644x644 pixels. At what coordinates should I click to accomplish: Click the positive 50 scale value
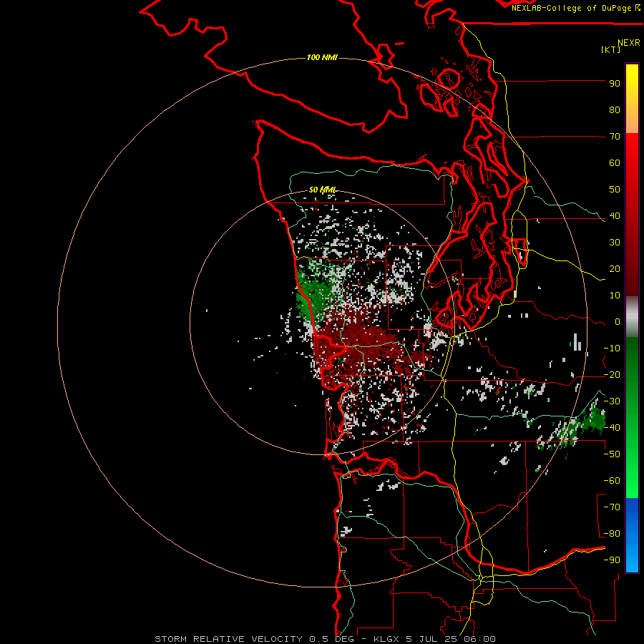coord(615,190)
